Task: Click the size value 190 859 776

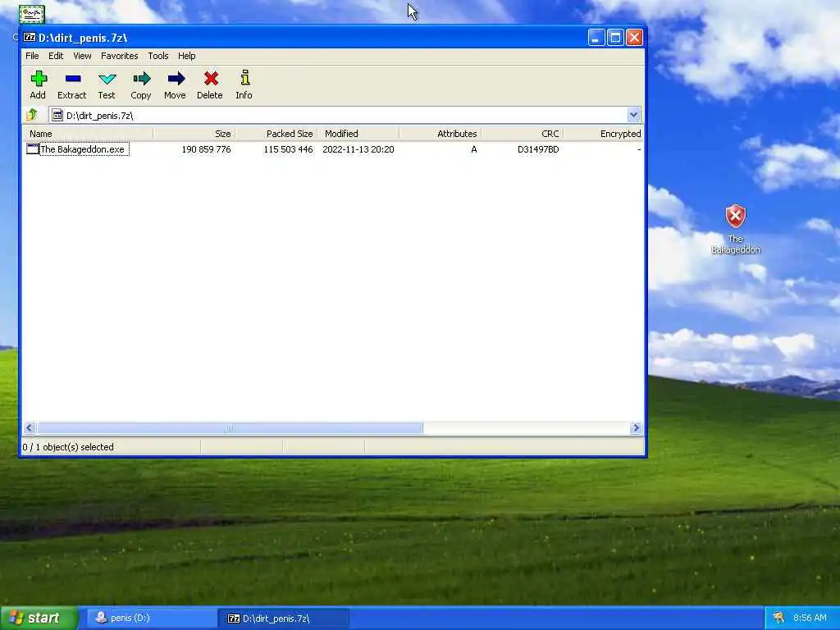Action: click(x=206, y=149)
